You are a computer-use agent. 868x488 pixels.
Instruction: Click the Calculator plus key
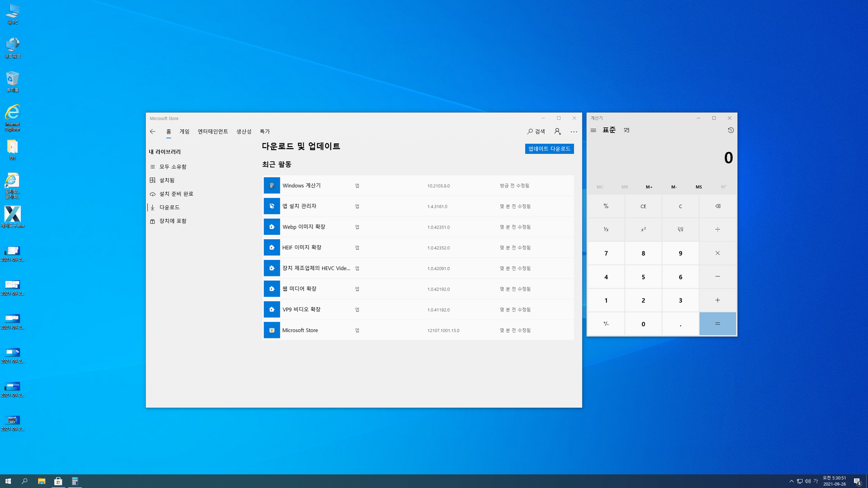coord(717,300)
